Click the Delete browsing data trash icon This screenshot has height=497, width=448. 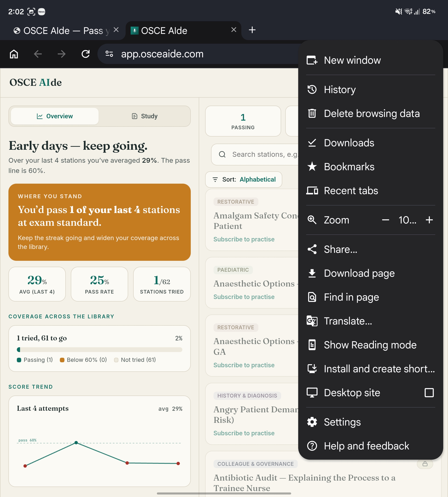point(312,113)
